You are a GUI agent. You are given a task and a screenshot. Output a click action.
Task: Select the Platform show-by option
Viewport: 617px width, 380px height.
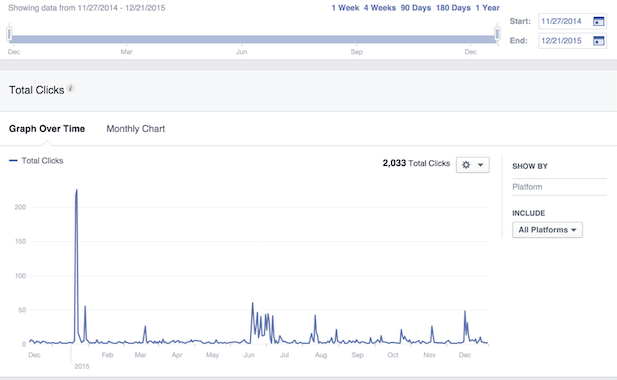(527, 187)
